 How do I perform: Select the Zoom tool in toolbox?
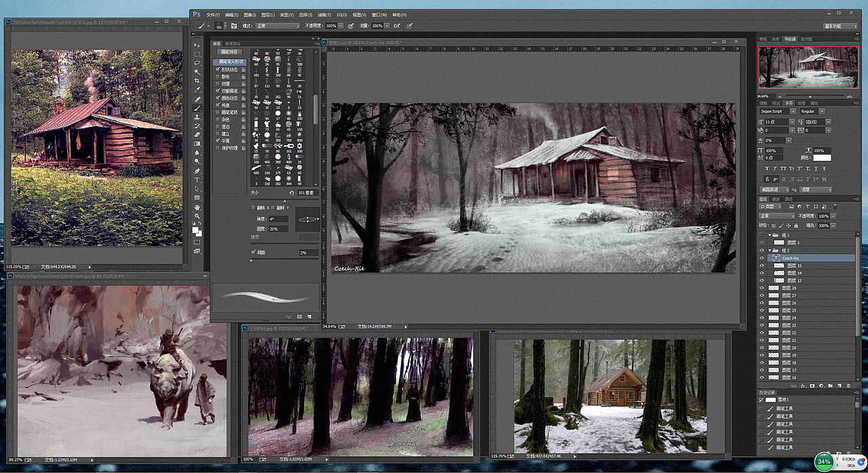click(197, 216)
